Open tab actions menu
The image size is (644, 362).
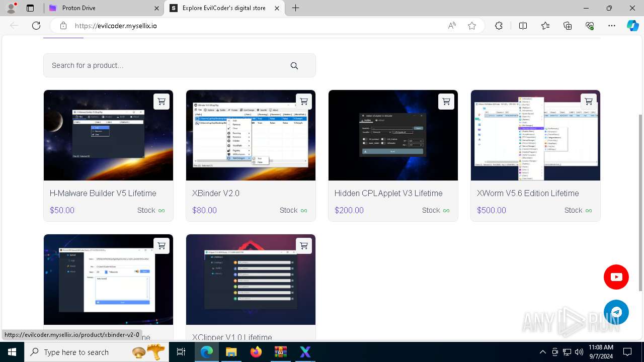click(x=30, y=8)
